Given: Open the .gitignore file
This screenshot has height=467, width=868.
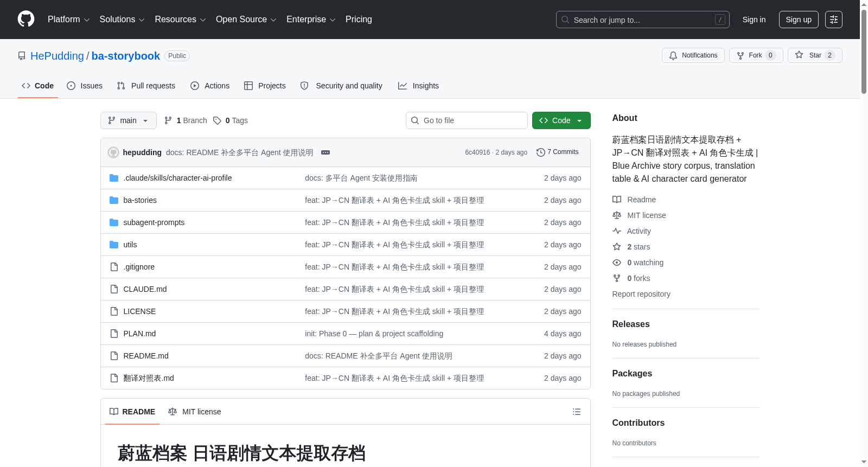Looking at the screenshot, I should click(139, 267).
